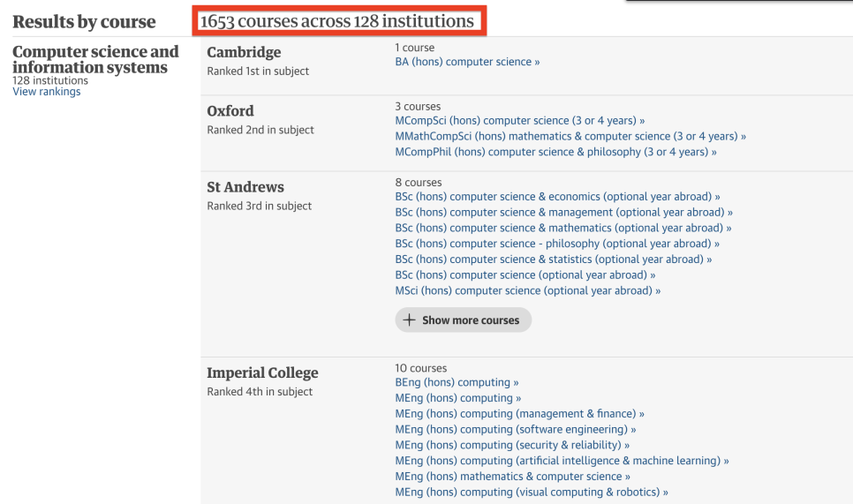Viewport: 853px width, 504px height.
Task: Open MEng computing (artificial intelligence & machine learning)
Action: click(562, 462)
